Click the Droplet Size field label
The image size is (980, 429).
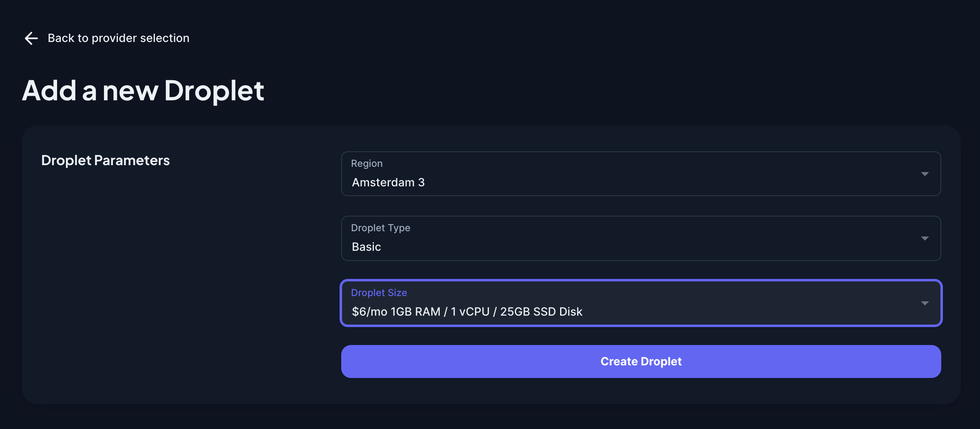pyautogui.click(x=379, y=293)
